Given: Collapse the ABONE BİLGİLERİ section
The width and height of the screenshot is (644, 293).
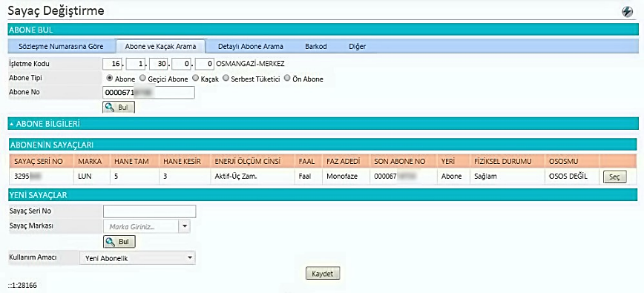Looking at the screenshot, I should tap(12, 124).
